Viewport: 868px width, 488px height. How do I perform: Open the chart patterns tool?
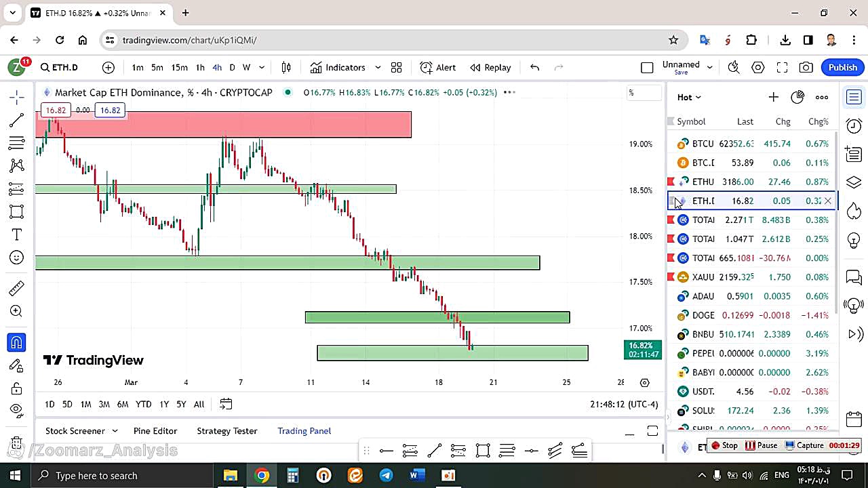click(x=17, y=166)
